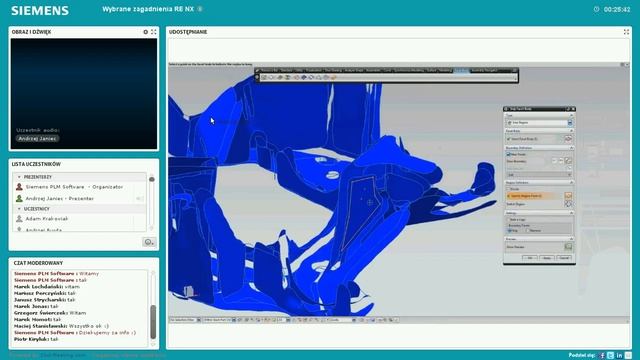Click OK button in NX dialog
Image resolution: width=640 pixels, height=360 pixels.
click(x=530, y=258)
